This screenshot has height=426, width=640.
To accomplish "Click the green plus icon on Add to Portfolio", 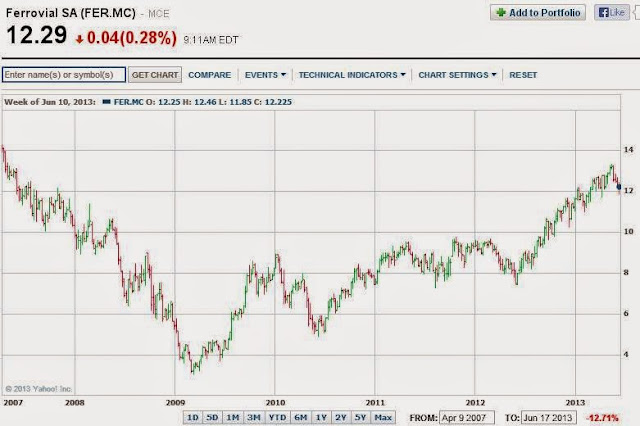I will (x=501, y=13).
